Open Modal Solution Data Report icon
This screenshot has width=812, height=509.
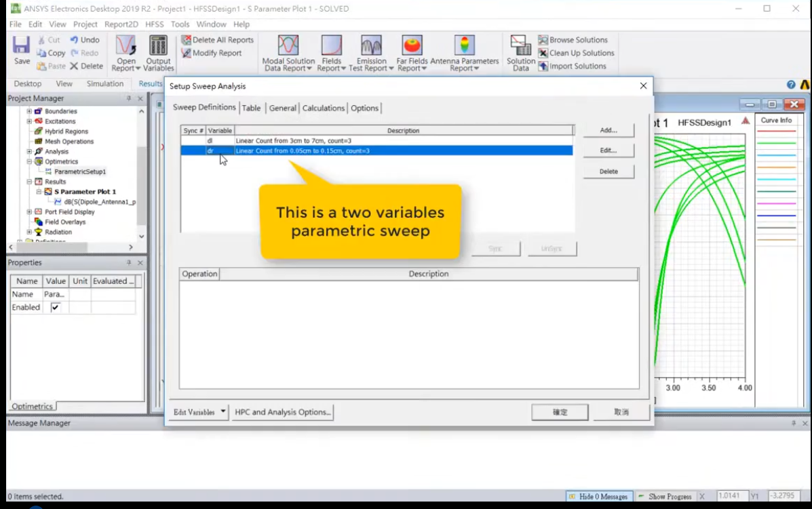[288, 45]
